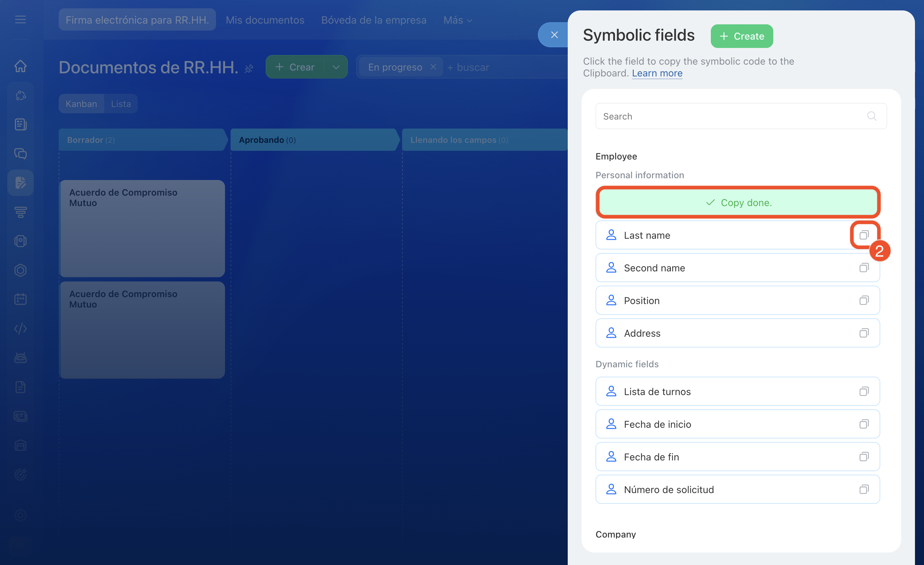Click the green Create button
Image resolution: width=924 pixels, height=565 pixels.
[741, 36]
